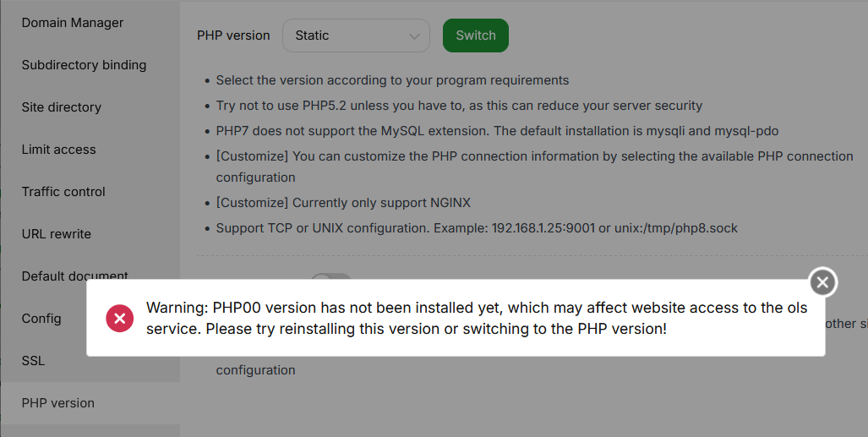Open Domain Manager in the sidebar

tap(73, 23)
